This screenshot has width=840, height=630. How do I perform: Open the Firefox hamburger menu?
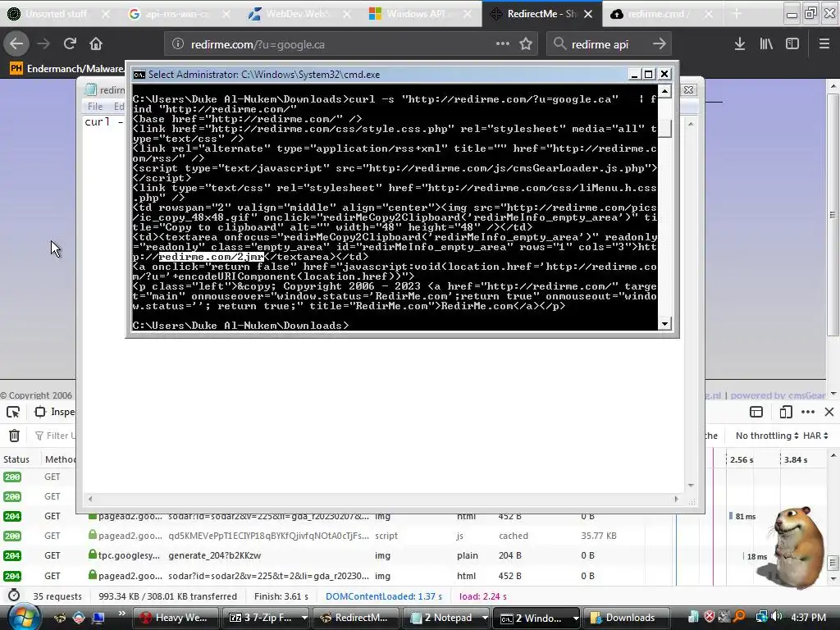[824, 44]
